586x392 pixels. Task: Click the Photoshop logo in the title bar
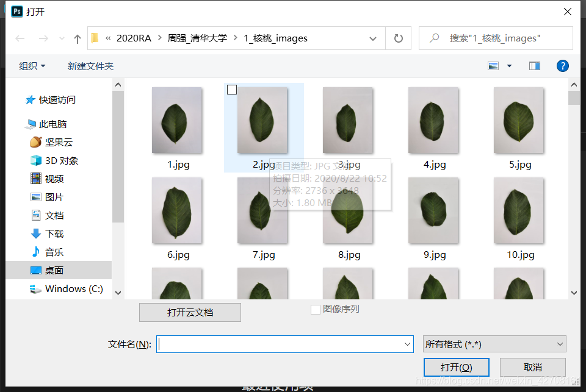click(16, 11)
